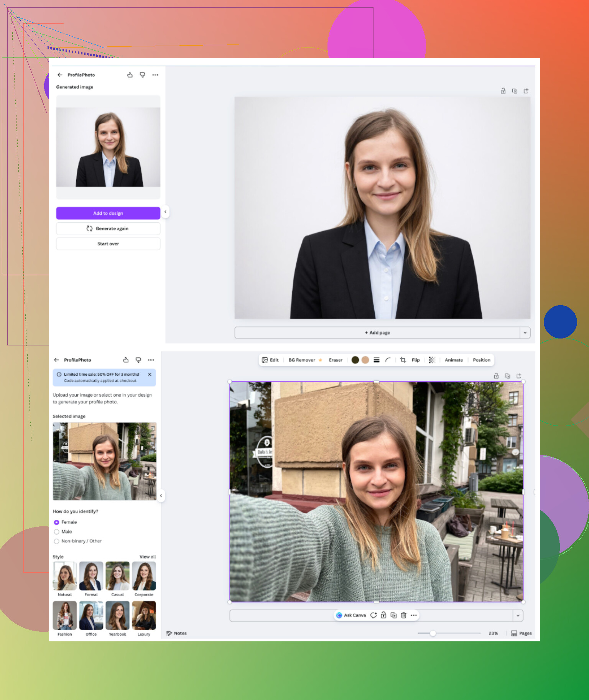Click the transparency checkerboard icon
Image resolution: width=589 pixels, height=700 pixels.
(432, 360)
